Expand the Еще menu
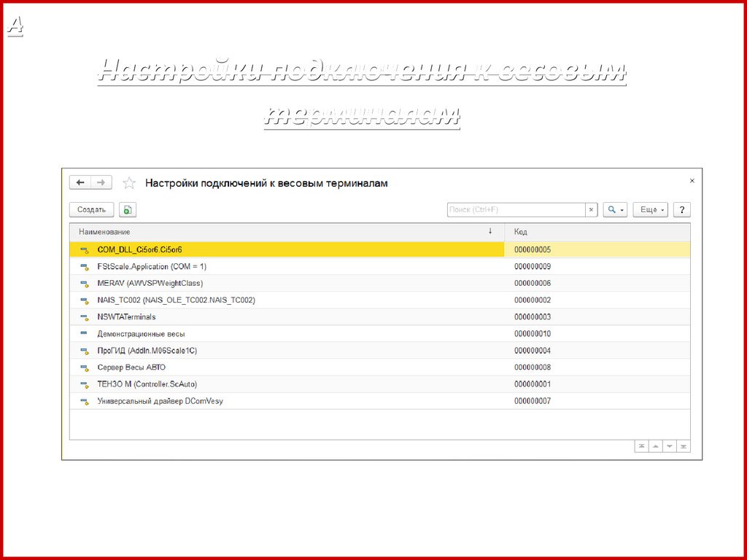 tap(651, 210)
